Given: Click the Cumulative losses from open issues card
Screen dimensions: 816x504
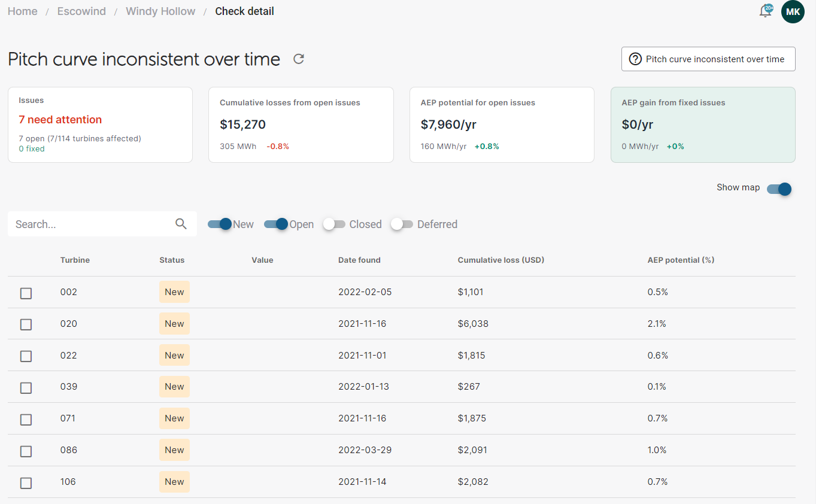Looking at the screenshot, I should coord(301,125).
